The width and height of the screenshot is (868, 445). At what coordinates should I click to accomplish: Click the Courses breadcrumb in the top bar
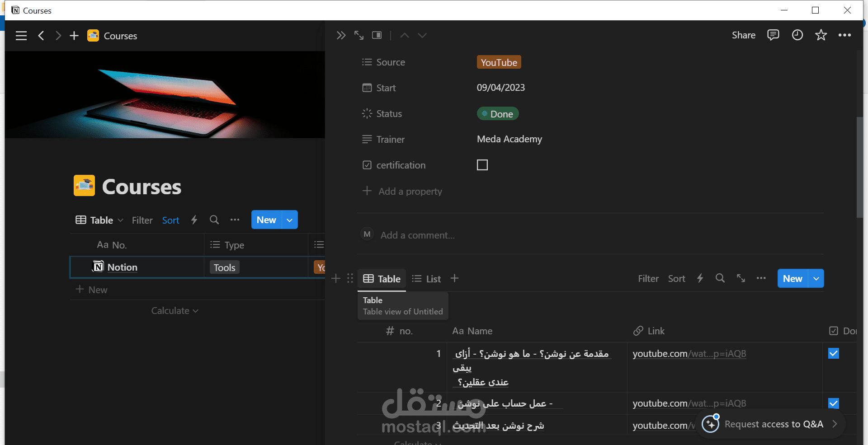tap(113, 36)
